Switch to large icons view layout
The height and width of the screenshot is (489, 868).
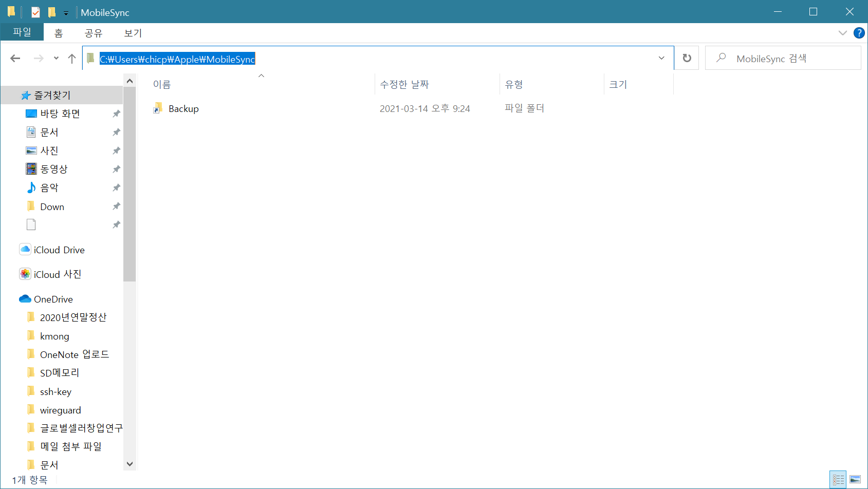[x=855, y=480]
